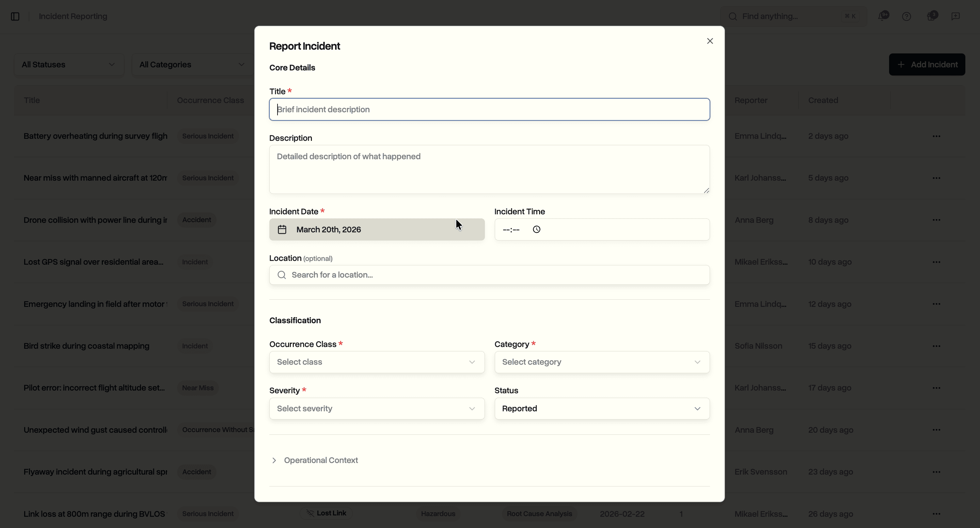Open the clipboard icon with 3 badge
Screen dimensions: 980x528
click(x=931, y=16)
